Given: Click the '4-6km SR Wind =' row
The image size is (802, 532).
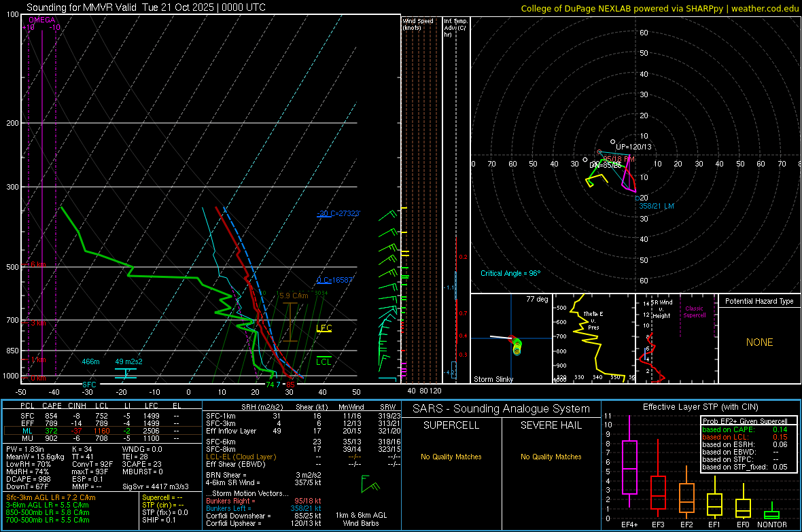Looking at the screenshot, I should [x=264, y=482].
